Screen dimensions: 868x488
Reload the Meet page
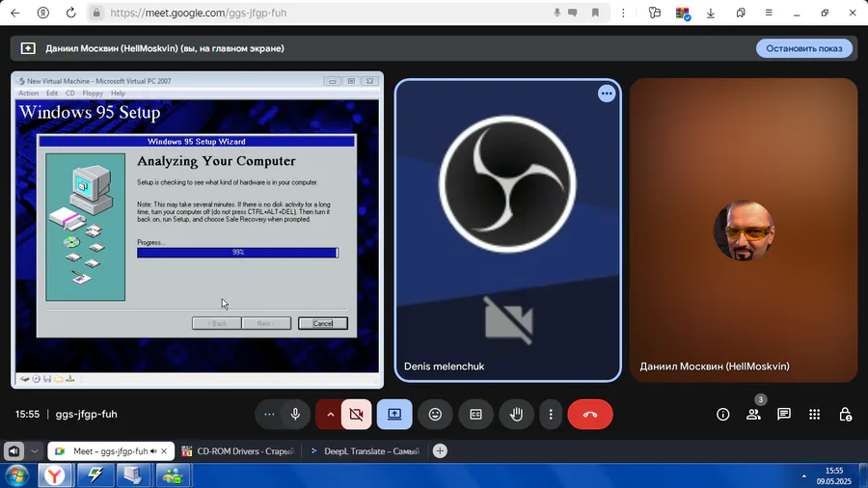[x=70, y=13]
